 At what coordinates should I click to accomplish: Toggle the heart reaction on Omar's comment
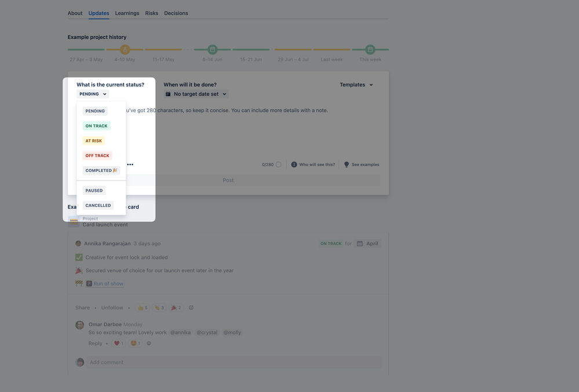[x=119, y=343]
